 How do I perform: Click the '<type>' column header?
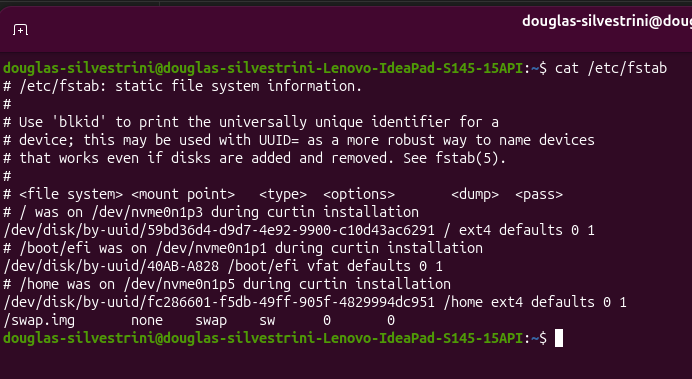click(282, 194)
